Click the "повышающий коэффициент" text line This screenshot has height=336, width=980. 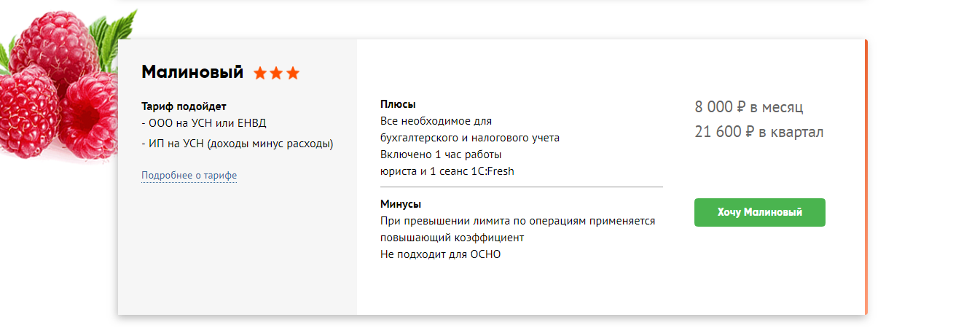pyautogui.click(x=452, y=238)
